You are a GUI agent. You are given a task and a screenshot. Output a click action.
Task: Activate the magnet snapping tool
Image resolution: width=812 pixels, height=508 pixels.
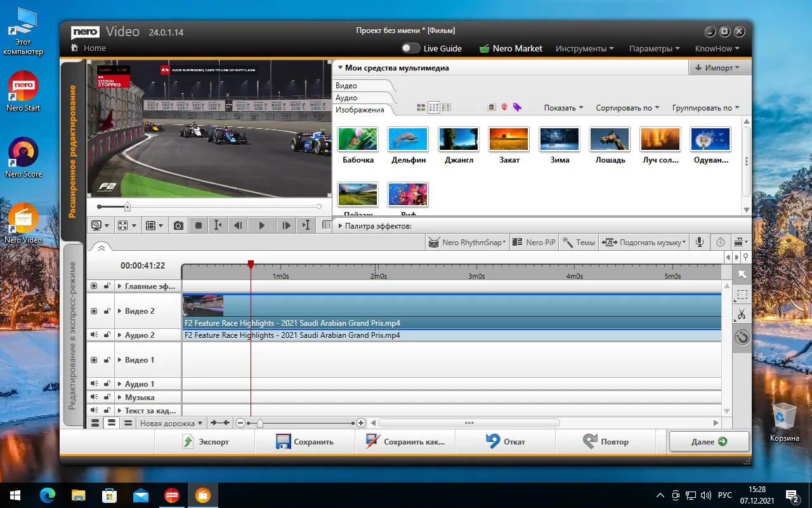tap(742, 337)
